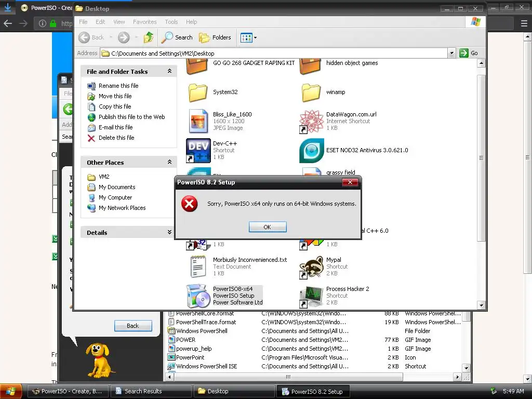
Task: Select the hidden object games briefcase icon
Action: click(310, 66)
